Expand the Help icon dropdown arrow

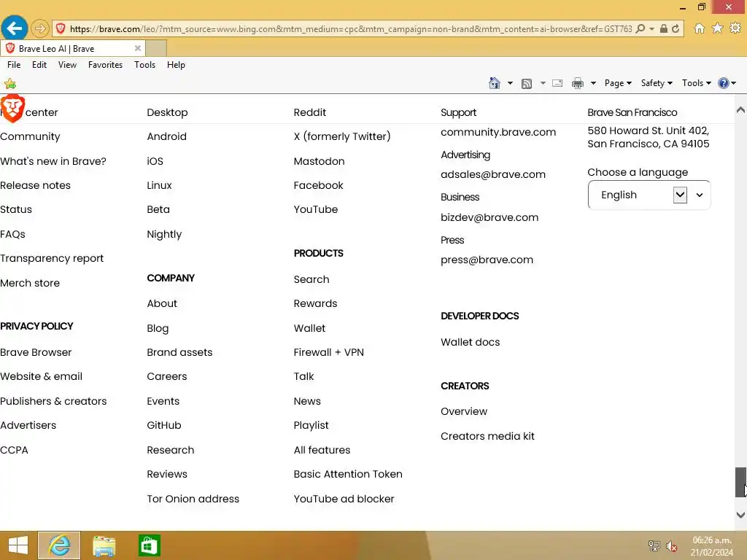coord(734,83)
